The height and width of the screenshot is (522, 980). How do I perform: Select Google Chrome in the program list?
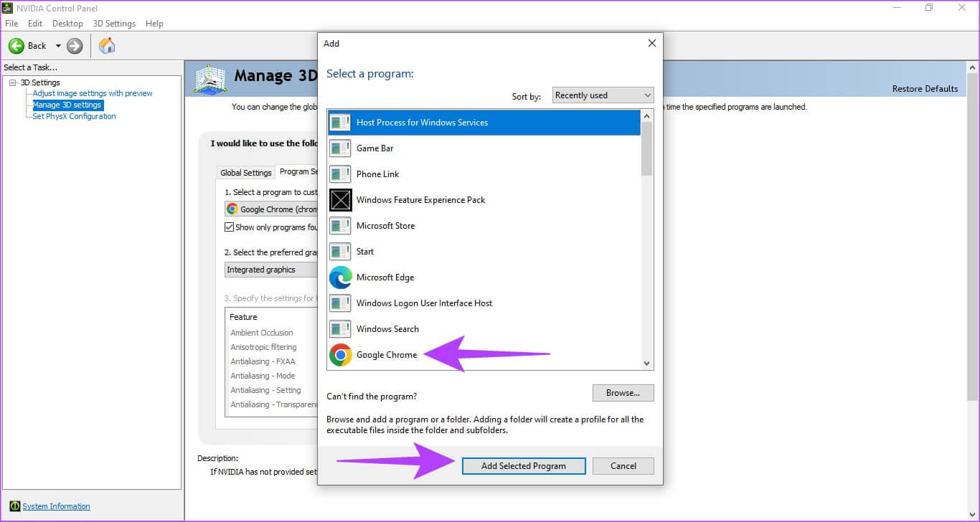pos(484,355)
